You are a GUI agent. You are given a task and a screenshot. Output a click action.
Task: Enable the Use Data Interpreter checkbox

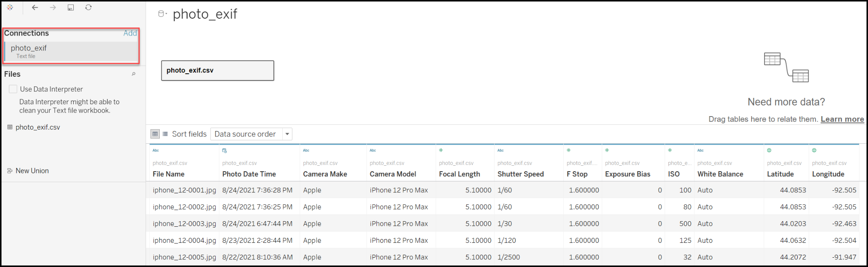tap(13, 89)
